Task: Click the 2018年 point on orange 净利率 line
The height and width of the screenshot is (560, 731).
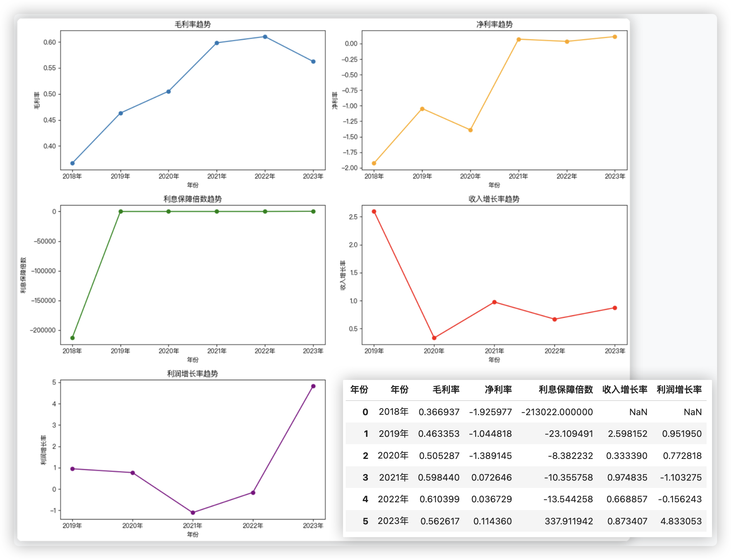Action: click(374, 163)
